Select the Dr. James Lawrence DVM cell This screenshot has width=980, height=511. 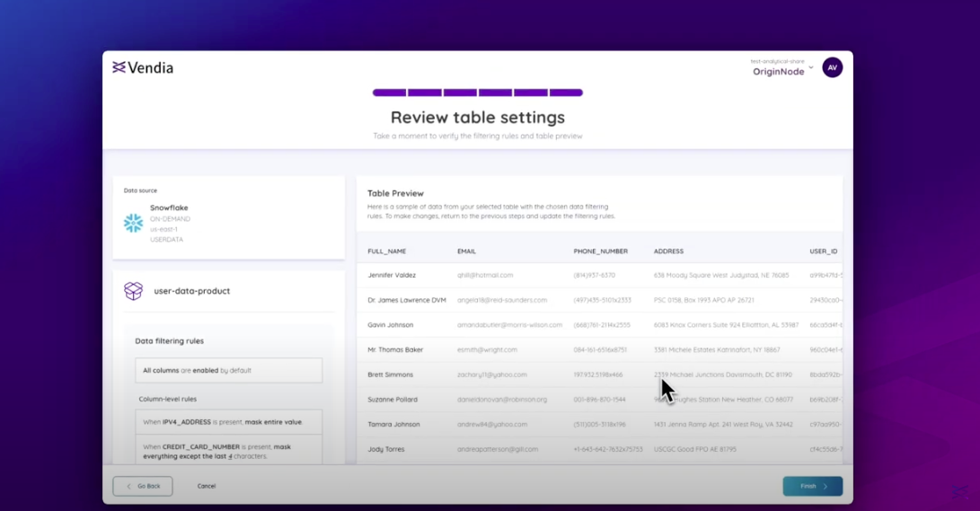pos(407,300)
